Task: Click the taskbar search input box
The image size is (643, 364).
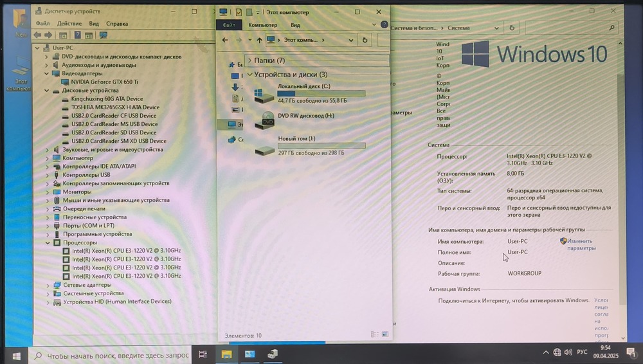Action: click(x=116, y=355)
